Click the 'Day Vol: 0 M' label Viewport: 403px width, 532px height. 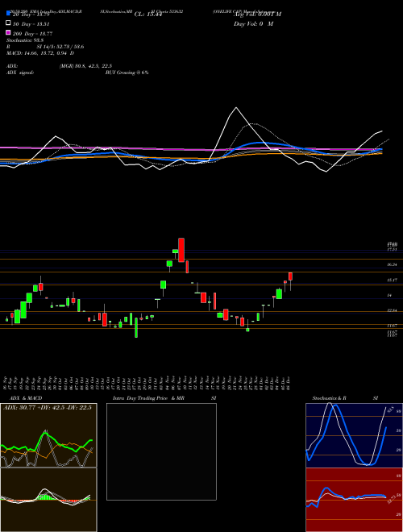pos(253,23)
